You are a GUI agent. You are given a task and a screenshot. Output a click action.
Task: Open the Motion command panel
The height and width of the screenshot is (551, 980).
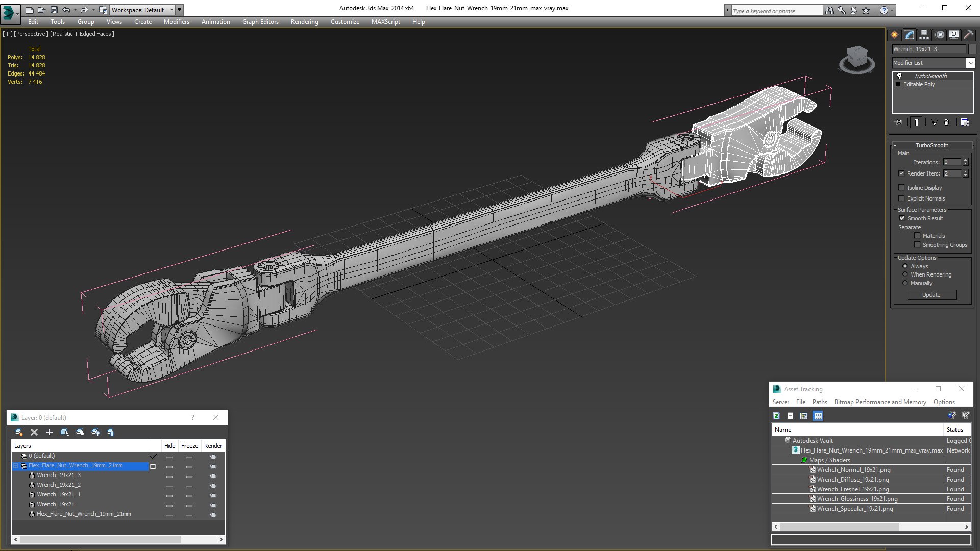click(940, 35)
